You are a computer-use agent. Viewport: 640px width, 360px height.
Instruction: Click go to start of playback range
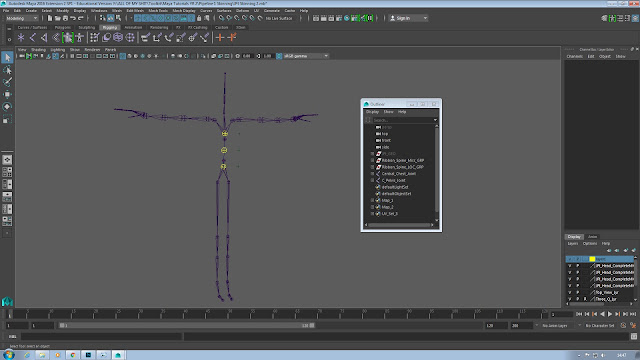579,314
